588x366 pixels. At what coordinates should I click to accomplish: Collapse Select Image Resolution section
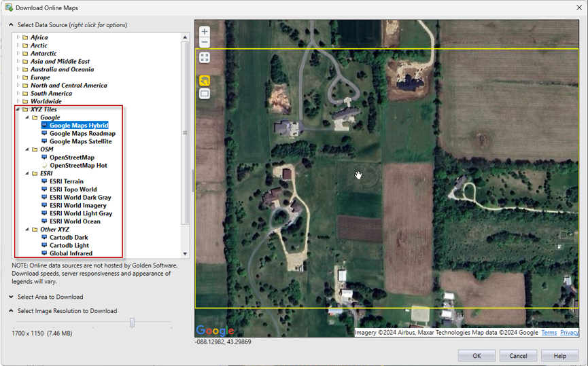click(x=12, y=311)
